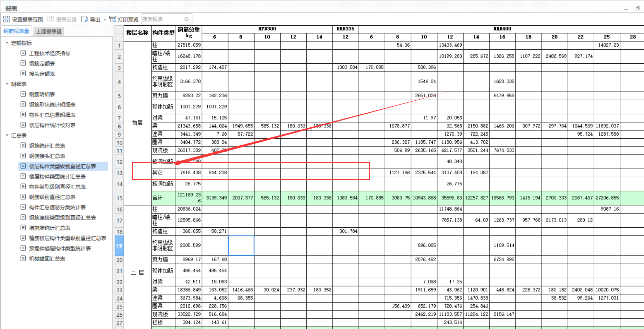Click the icon beside 措施筋统计汇总表
The image size is (644, 329).
click(x=23, y=228)
